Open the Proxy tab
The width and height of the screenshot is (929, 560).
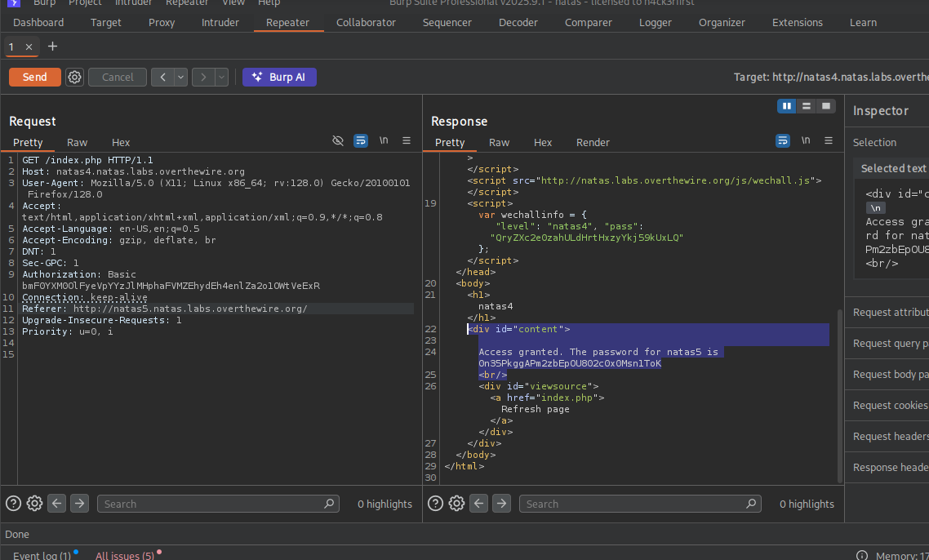162,23
